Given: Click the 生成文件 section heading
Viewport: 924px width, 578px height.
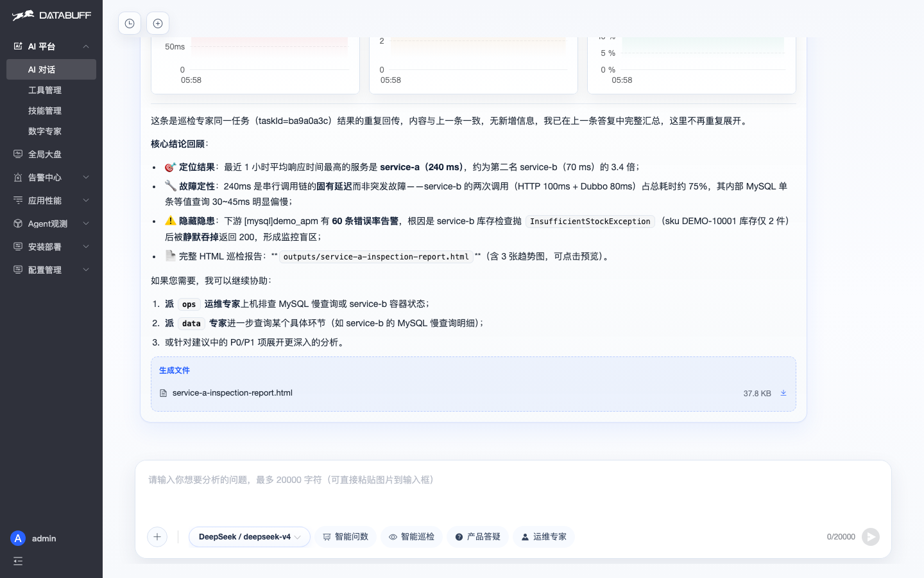Looking at the screenshot, I should pos(175,371).
